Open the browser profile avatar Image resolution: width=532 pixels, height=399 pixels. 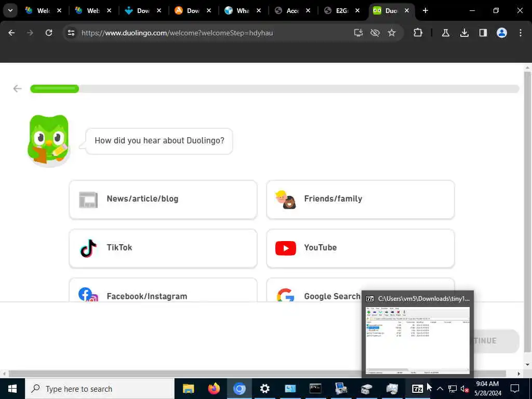click(x=501, y=33)
